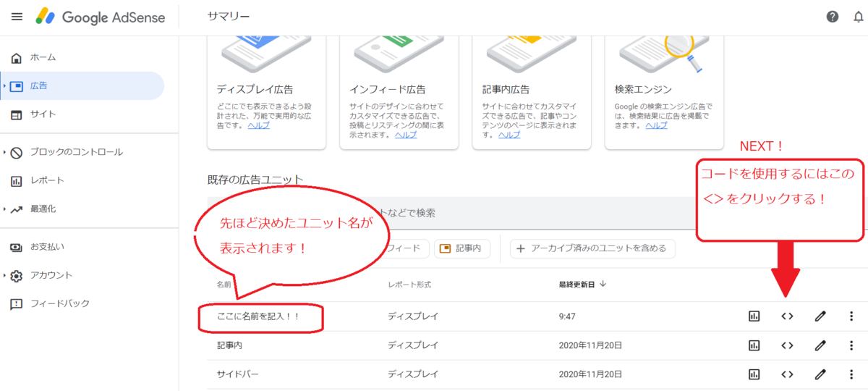This screenshot has height=391, width=868.
Task: Click the レポート chart icon in sidebar
Action: [x=17, y=180]
